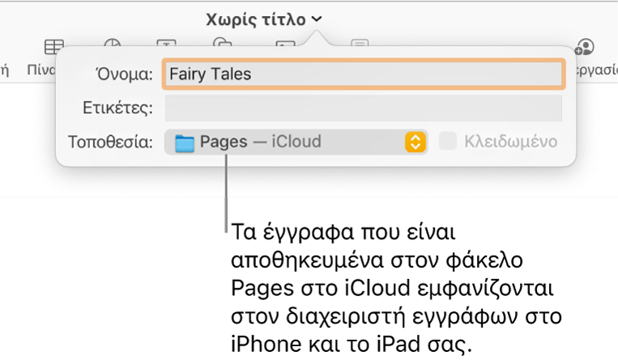Image resolution: width=618 pixels, height=364 pixels.
Task: Open the Shape toolbar icon
Action: click(x=221, y=44)
